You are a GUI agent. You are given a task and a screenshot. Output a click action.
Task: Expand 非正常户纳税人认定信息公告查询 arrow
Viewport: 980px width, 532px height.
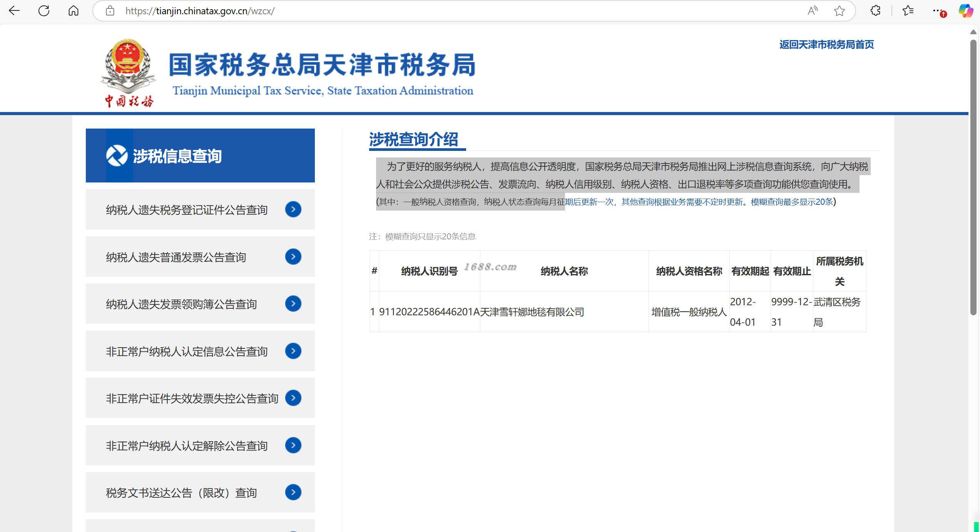click(293, 351)
